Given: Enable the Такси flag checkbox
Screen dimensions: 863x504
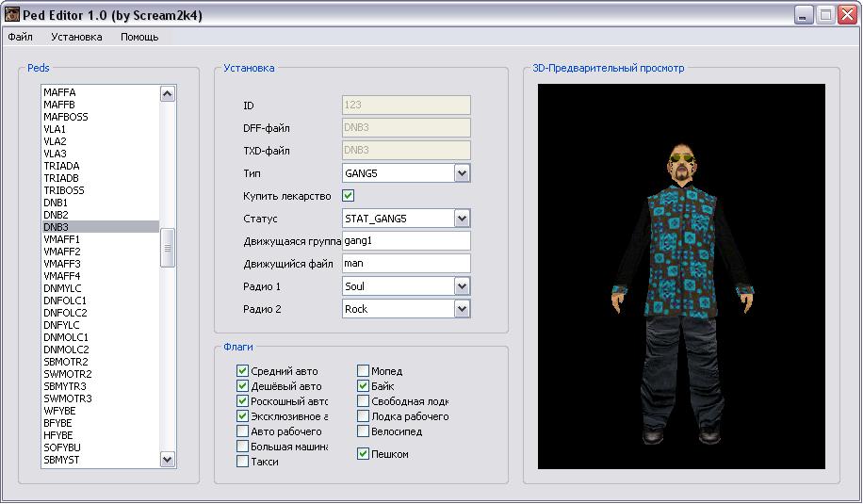Looking at the screenshot, I should tap(242, 462).
